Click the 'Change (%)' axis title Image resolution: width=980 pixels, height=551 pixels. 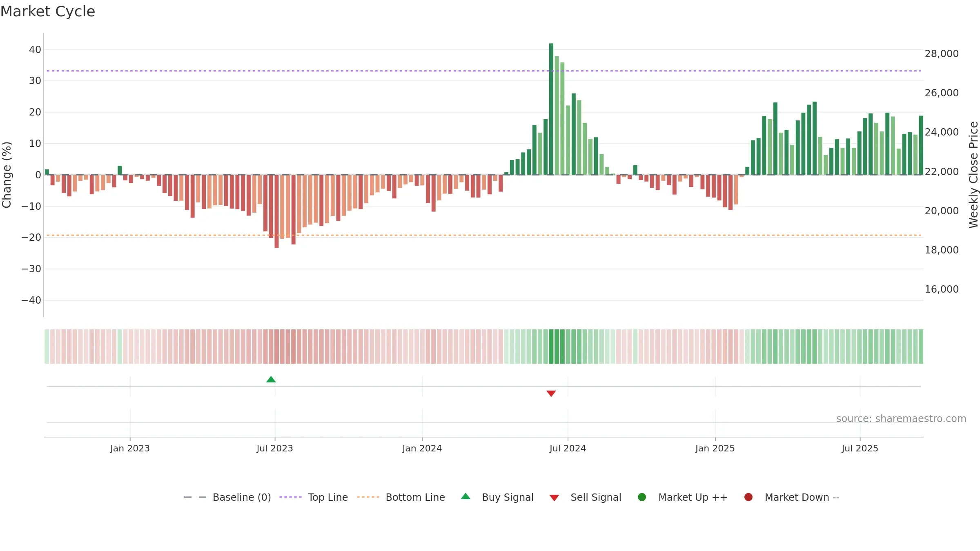(7, 175)
